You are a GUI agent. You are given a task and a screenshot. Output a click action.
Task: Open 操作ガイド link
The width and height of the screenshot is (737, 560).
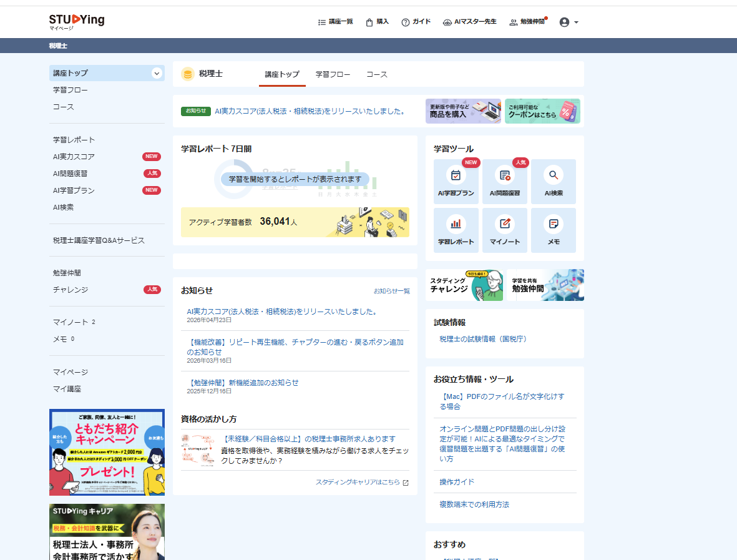[x=457, y=482]
